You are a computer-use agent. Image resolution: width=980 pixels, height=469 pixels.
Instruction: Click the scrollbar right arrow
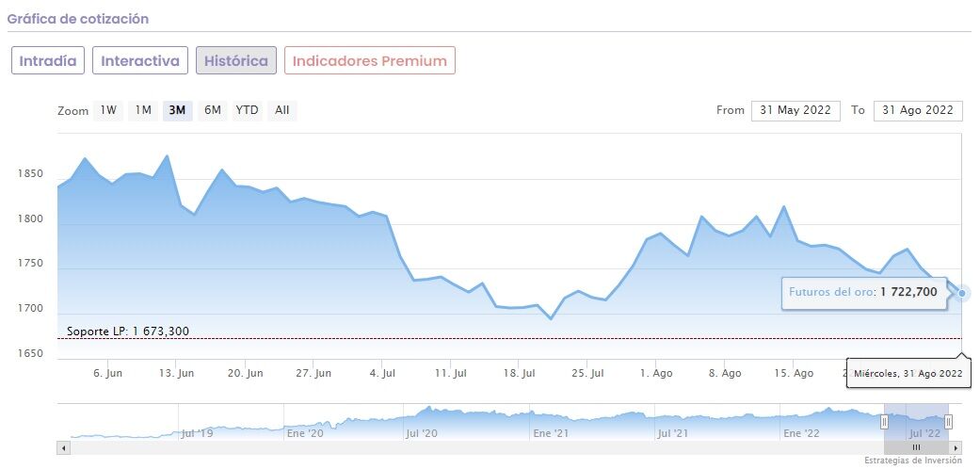(956, 447)
